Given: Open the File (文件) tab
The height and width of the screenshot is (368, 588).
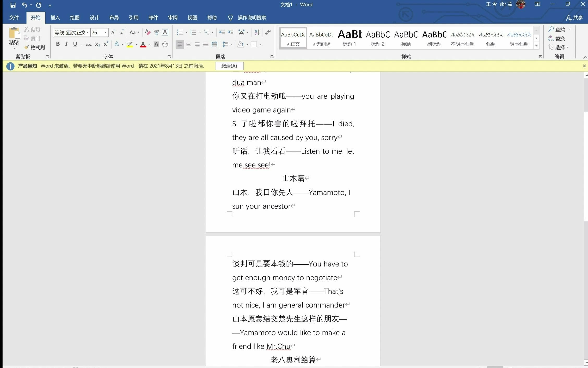Looking at the screenshot, I should click(x=14, y=17).
